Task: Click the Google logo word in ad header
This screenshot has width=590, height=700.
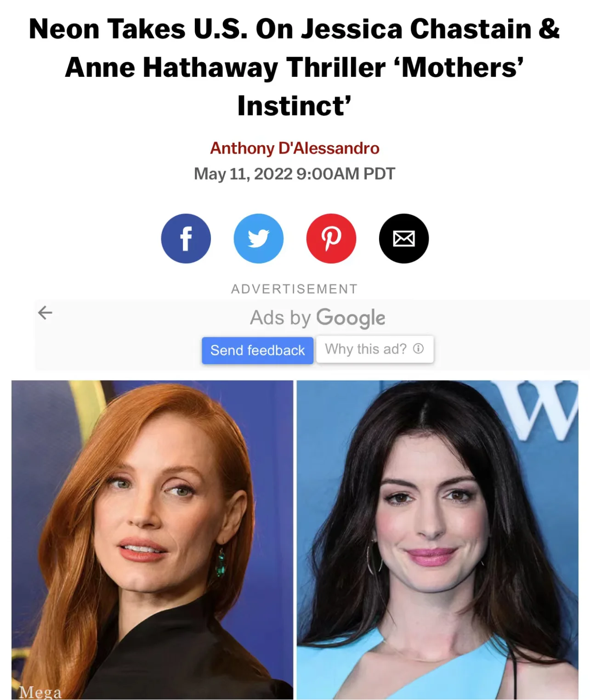Action: point(351,318)
